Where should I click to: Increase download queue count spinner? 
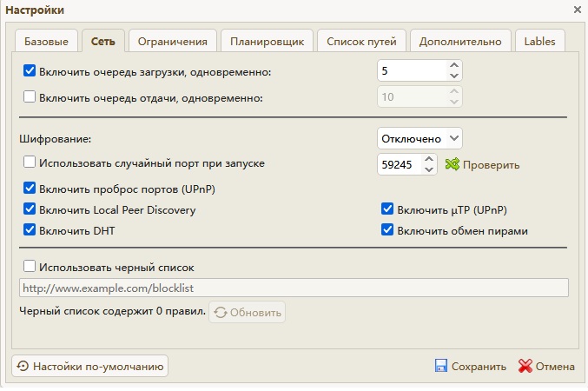454,65
